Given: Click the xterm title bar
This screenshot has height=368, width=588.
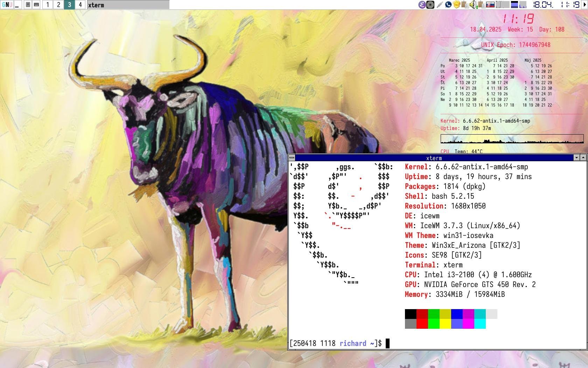Looking at the screenshot, I should (x=434, y=158).
